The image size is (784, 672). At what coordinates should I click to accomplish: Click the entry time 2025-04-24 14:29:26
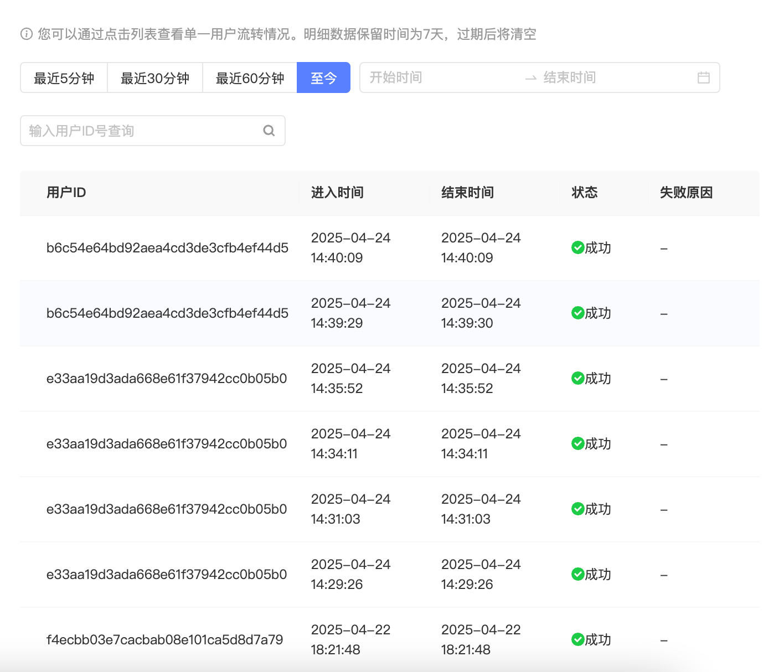click(x=351, y=575)
